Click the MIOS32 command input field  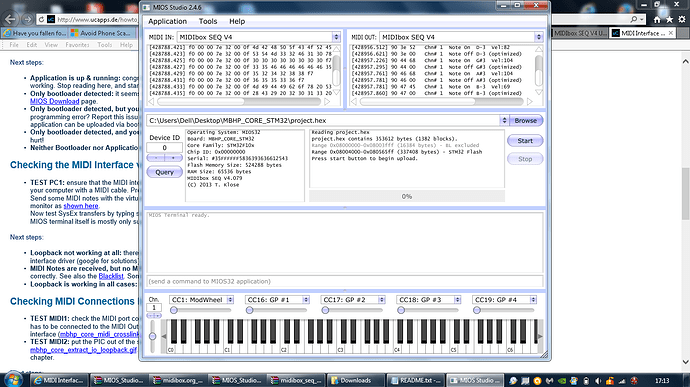click(345, 281)
